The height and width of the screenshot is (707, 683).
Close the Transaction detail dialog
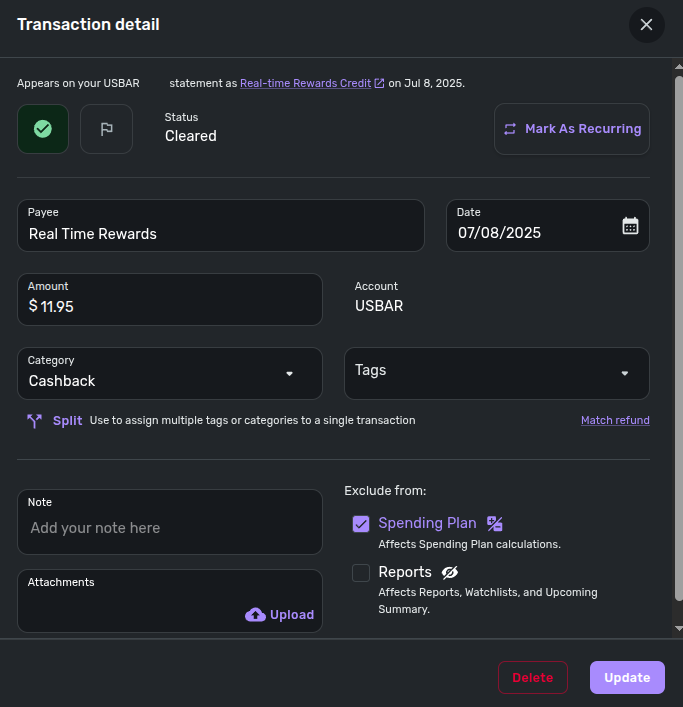(646, 25)
